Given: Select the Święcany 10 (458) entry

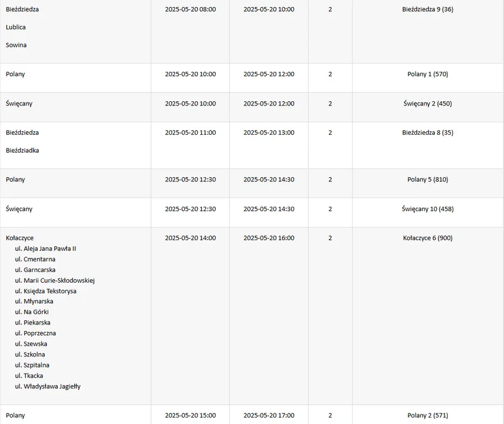Looking at the screenshot, I should click(x=427, y=209).
